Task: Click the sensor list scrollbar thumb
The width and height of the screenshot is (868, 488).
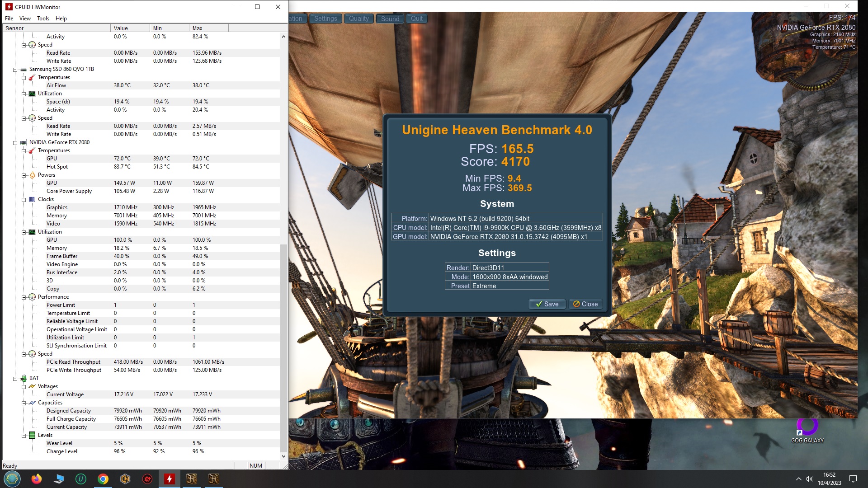Action: pyautogui.click(x=283, y=348)
